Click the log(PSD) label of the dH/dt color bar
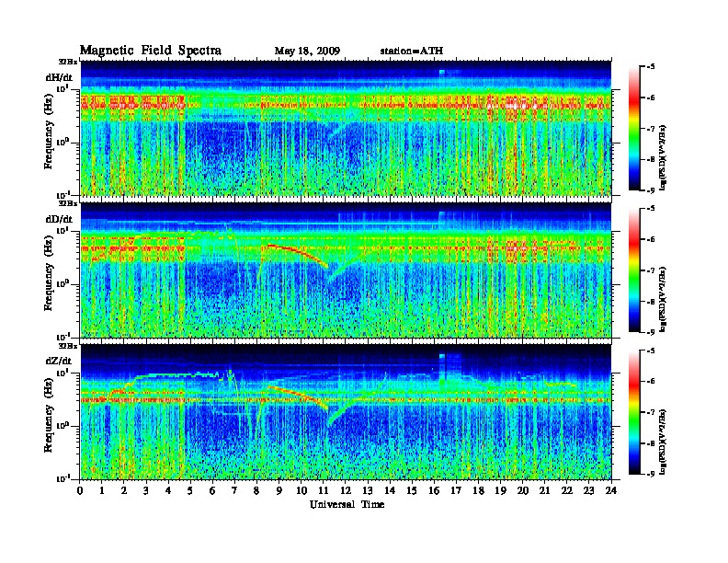The image size is (728, 563). click(663, 158)
